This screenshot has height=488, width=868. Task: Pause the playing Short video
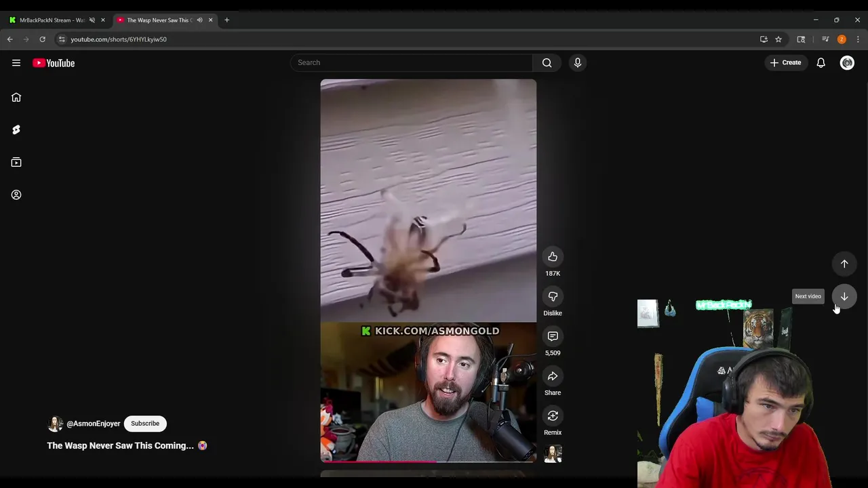pos(429,270)
